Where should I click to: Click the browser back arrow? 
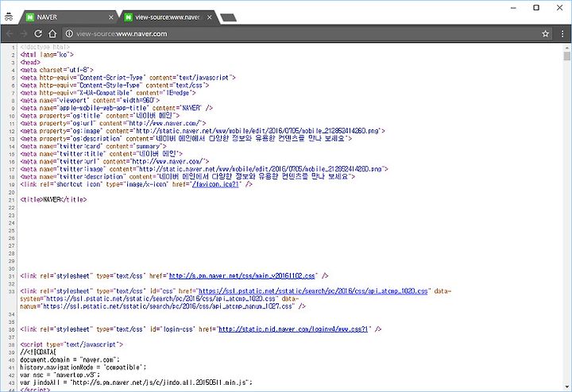[10, 34]
